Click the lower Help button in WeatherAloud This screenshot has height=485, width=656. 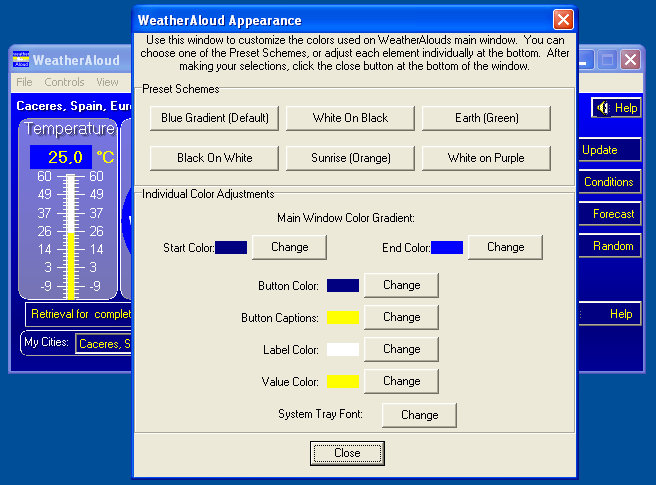(x=609, y=314)
